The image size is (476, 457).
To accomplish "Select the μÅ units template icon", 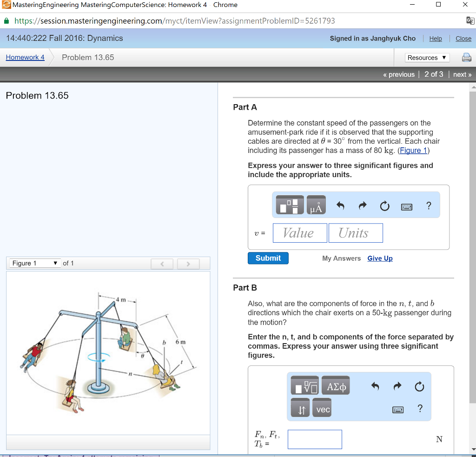I will tap(316, 205).
